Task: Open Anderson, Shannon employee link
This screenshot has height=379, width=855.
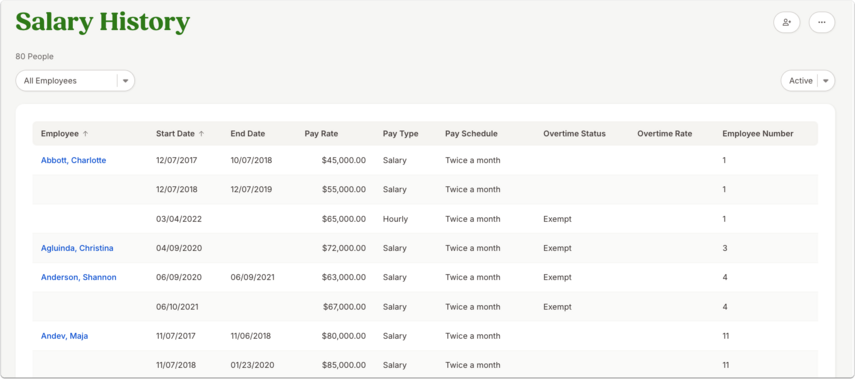Action: point(79,277)
